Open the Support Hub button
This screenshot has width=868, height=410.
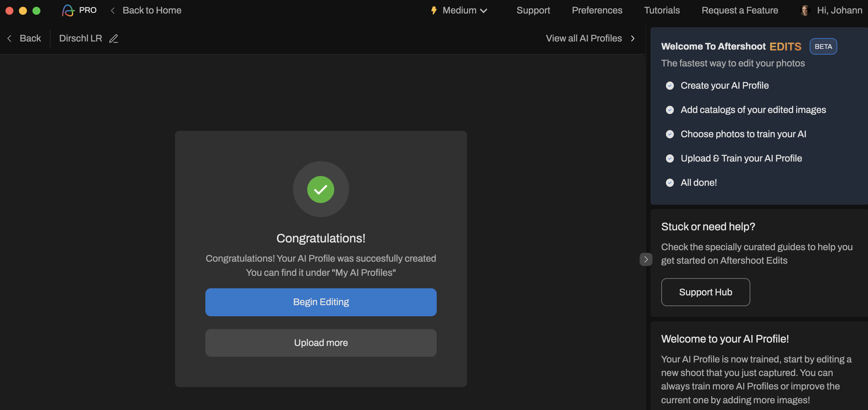click(x=705, y=292)
